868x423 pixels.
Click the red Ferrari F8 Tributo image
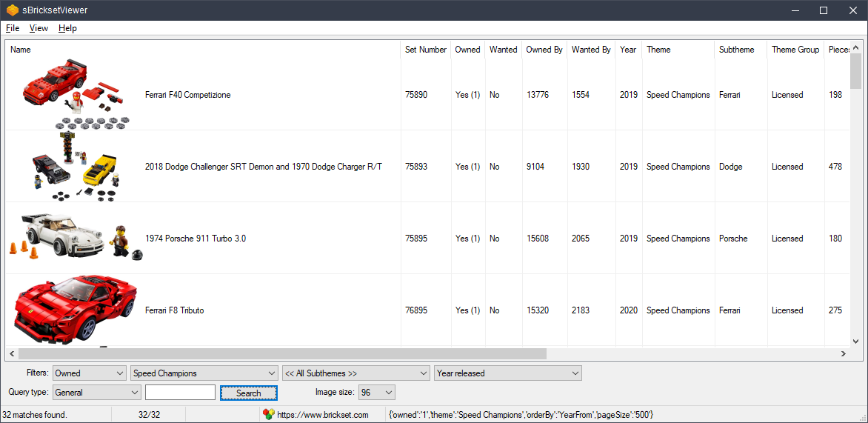tap(74, 310)
